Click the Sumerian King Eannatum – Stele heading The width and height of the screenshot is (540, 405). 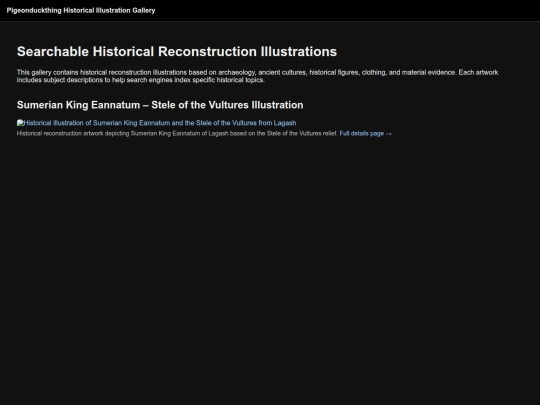(160, 105)
